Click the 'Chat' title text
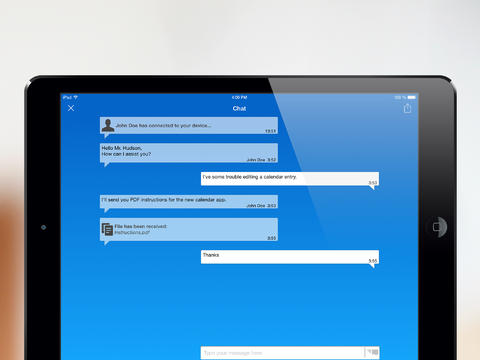 (x=239, y=108)
